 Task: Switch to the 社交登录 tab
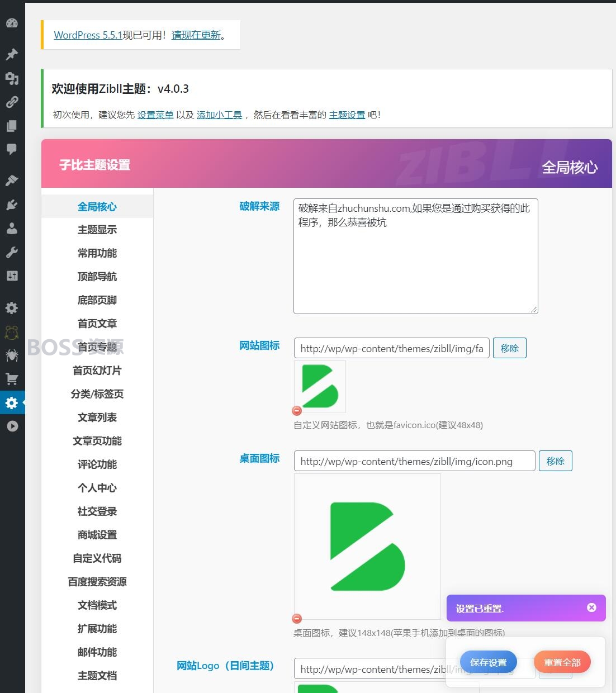(97, 511)
